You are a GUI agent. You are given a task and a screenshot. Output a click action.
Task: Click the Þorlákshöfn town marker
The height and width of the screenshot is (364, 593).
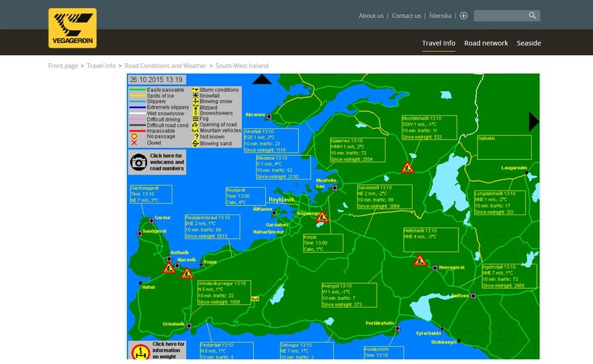click(x=397, y=328)
